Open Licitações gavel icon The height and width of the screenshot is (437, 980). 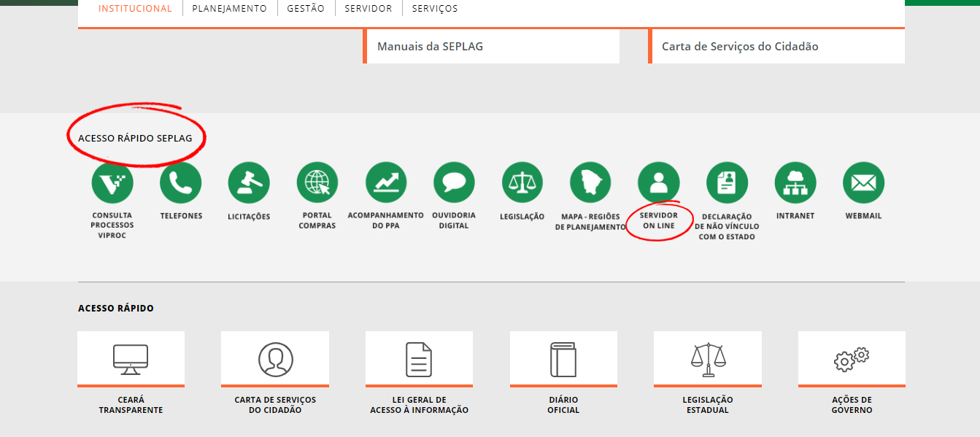click(249, 182)
